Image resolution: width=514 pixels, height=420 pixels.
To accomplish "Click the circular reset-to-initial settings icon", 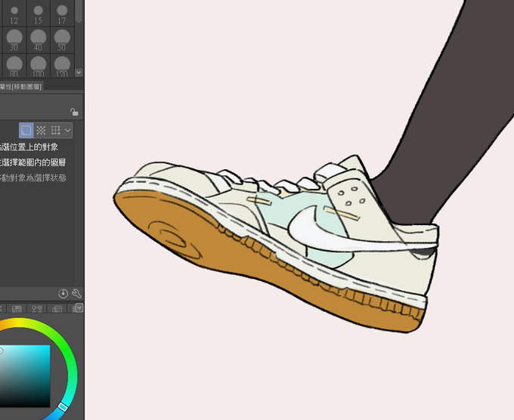I will pos(63,294).
